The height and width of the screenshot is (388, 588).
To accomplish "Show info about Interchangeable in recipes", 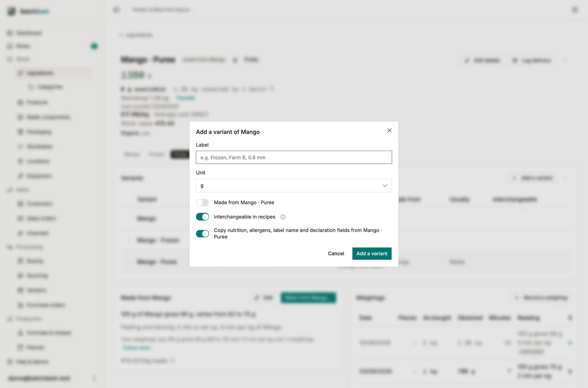I will point(283,217).
